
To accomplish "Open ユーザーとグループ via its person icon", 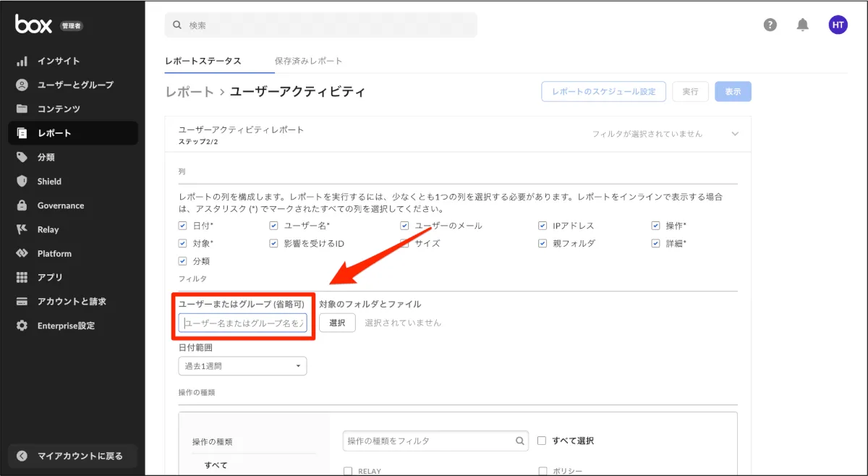I will point(22,85).
